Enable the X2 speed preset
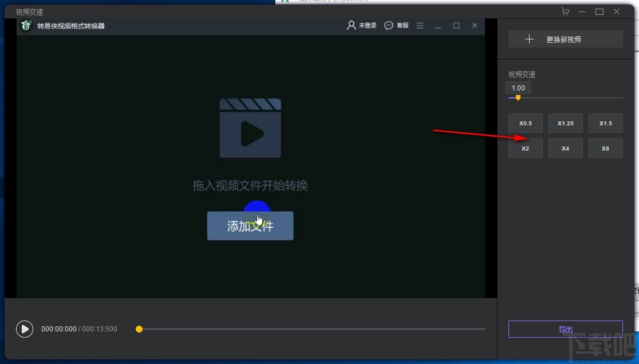Screen dimensions: 639x364 [x=525, y=148]
